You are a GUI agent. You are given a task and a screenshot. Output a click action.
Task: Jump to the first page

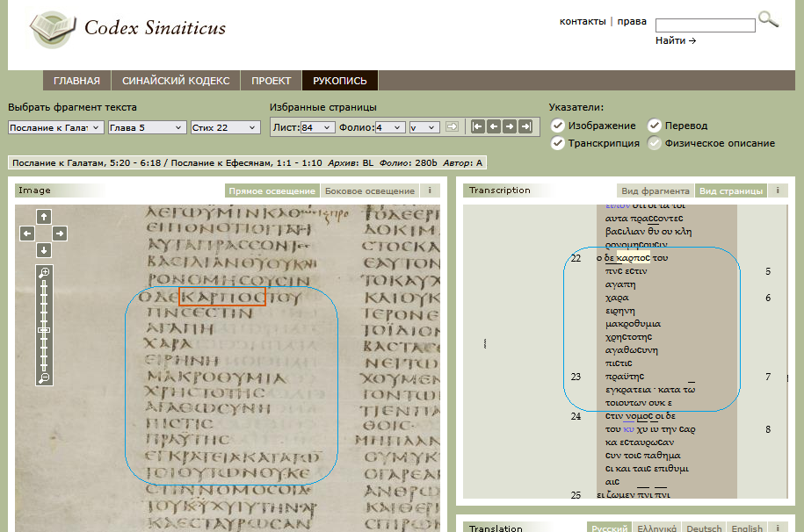click(477, 126)
